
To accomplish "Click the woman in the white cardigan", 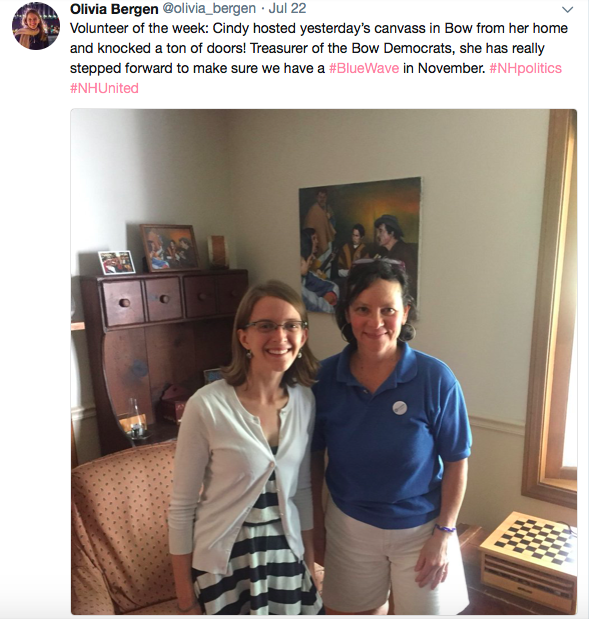I will pyautogui.click(x=246, y=448).
